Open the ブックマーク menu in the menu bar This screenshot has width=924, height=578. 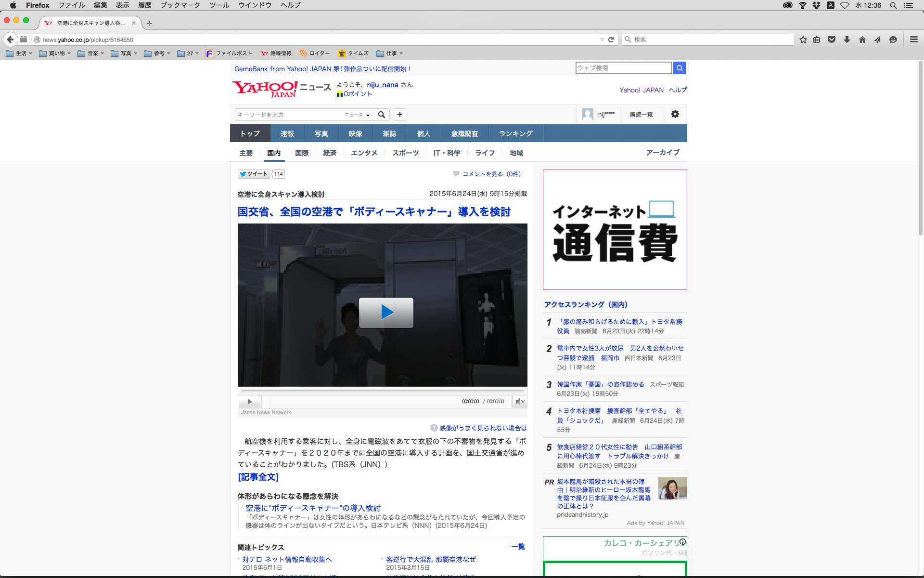[180, 5]
